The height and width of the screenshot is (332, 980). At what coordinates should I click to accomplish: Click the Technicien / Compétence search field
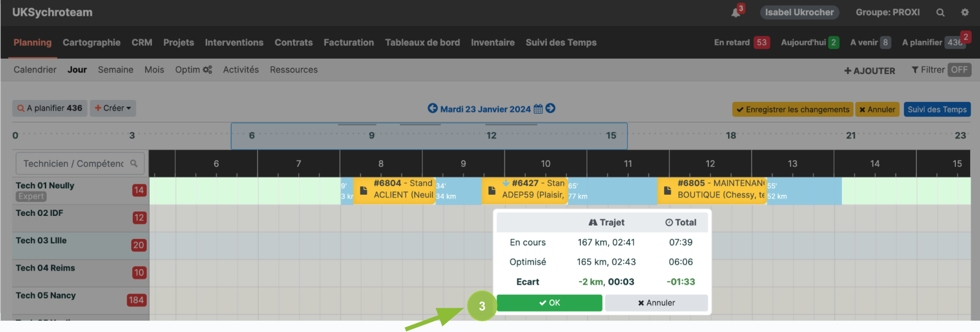click(x=74, y=164)
